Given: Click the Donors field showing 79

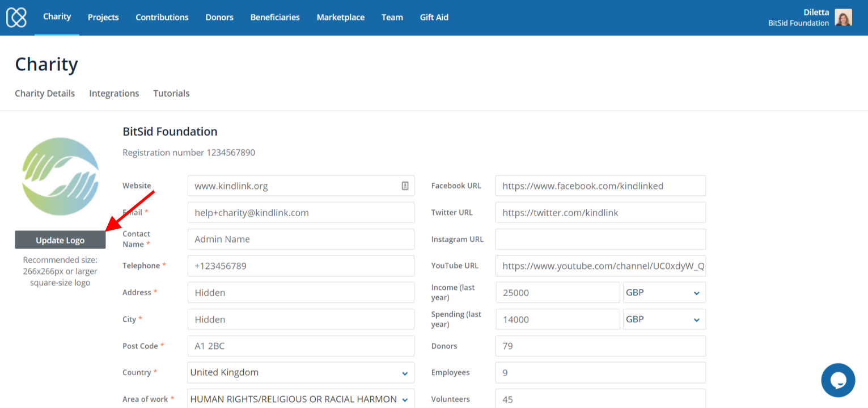Looking at the screenshot, I should tap(600, 346).
